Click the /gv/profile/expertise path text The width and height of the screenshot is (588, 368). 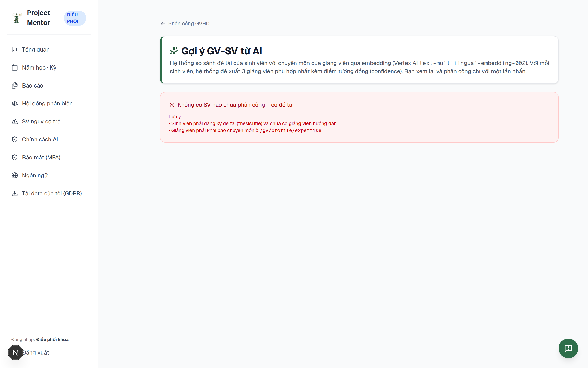coord(290,130)
